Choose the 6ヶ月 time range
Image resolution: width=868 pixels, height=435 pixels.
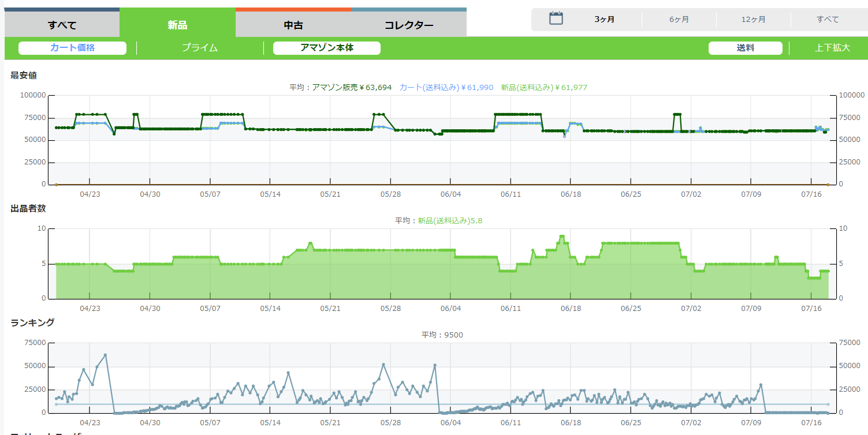(679, 19)
